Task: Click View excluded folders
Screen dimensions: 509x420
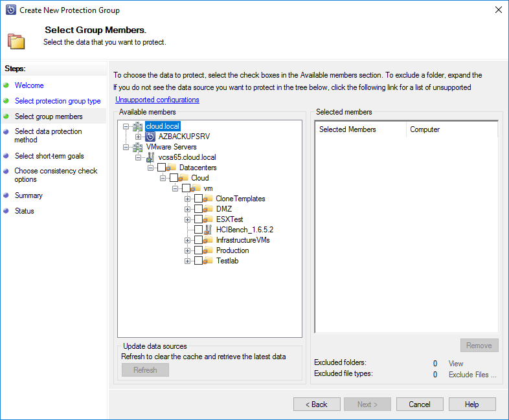Action: (456, 364)
